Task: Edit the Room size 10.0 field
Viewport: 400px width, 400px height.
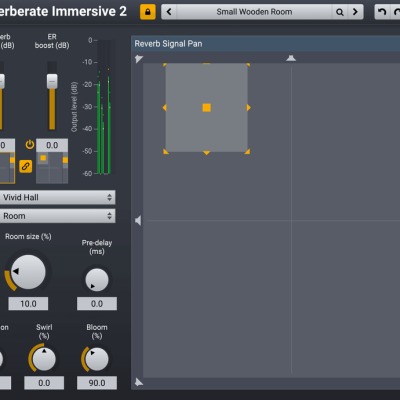Action: pos(28,304)
